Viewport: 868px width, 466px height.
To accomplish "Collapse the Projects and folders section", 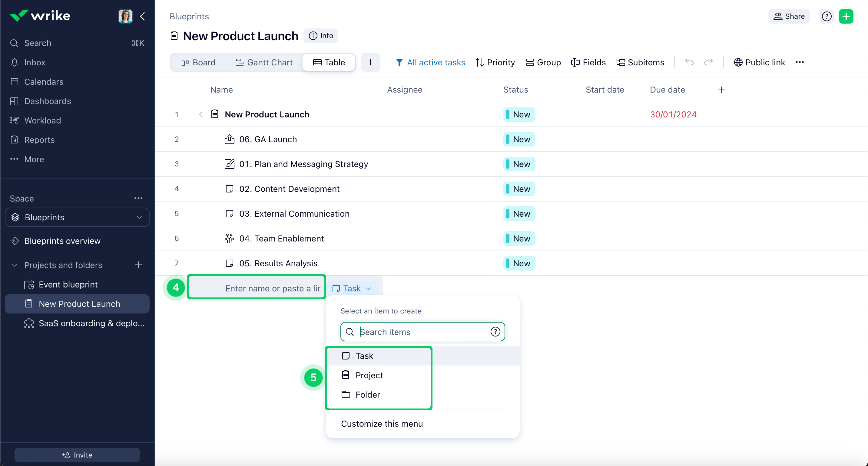I will [15, 265].
